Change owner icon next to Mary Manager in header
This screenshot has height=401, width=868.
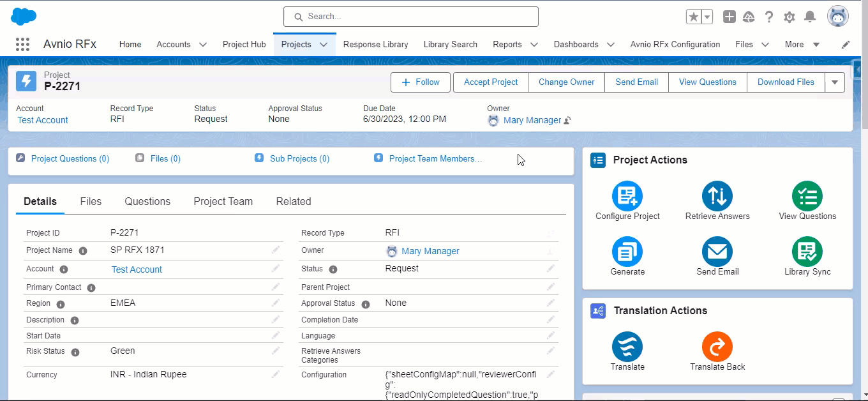click(567, 120)
